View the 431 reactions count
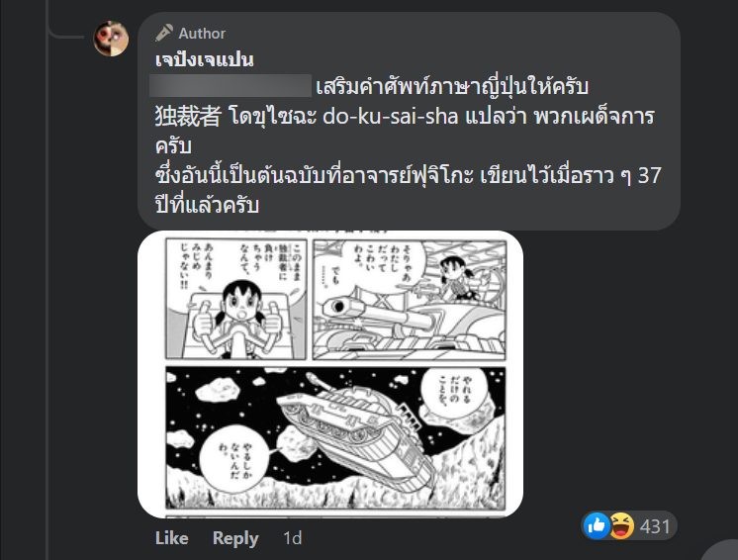The width and height of the screenshot is (738, 560). (655, 526)
